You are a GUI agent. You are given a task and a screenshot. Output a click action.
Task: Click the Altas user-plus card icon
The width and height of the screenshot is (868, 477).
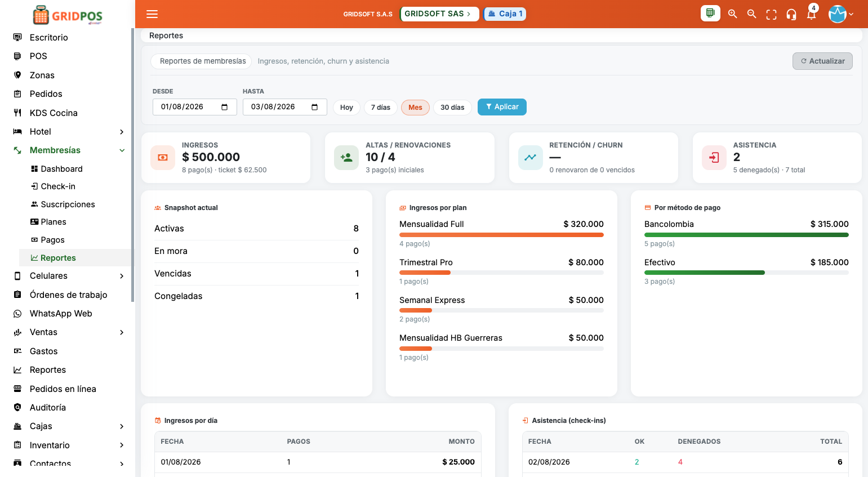pyautogui.click(x=346, y=158)
